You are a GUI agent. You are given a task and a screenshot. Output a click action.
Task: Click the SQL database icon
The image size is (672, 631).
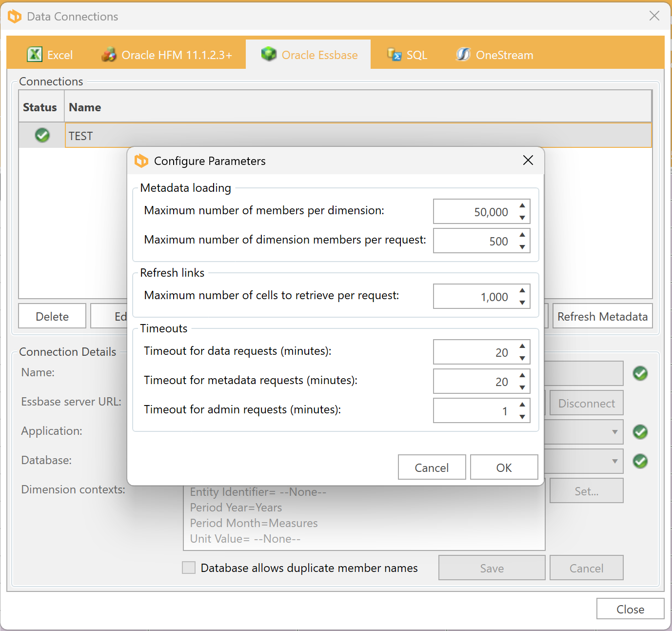coord(394,55)
